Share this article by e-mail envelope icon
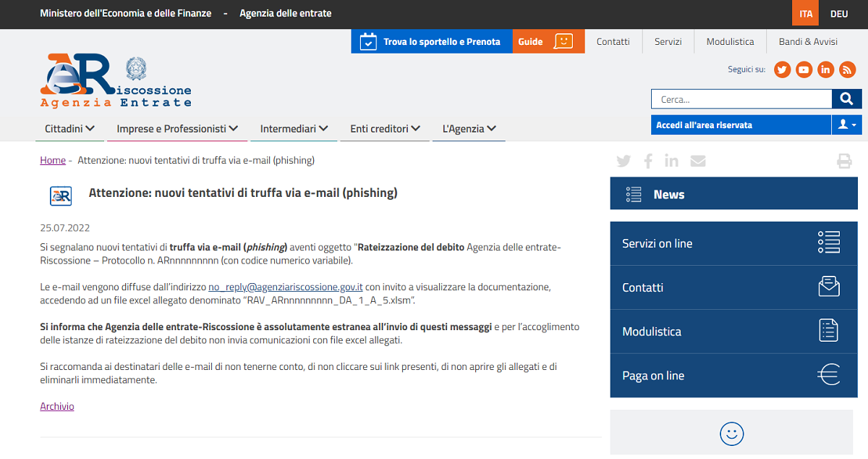This screenshot has height=459, width=868. pyautogui.click(x=698, y=161)
